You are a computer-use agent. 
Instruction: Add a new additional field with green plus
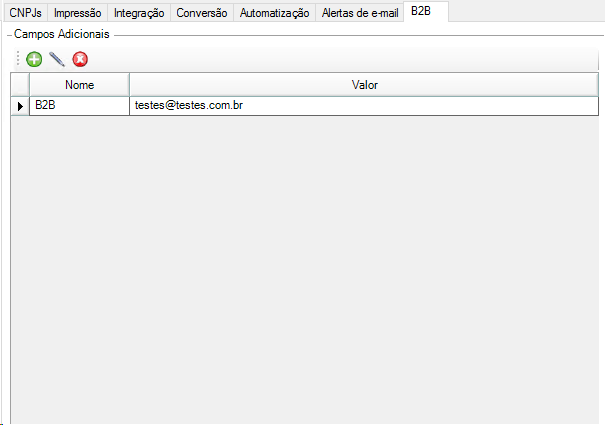pyautogui.click(x=34, y=59)
